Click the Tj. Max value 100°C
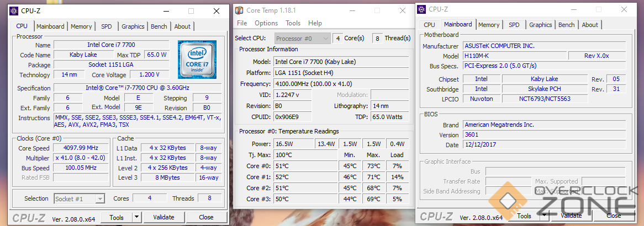Screen dimensions: 644x226 point(305,155)
